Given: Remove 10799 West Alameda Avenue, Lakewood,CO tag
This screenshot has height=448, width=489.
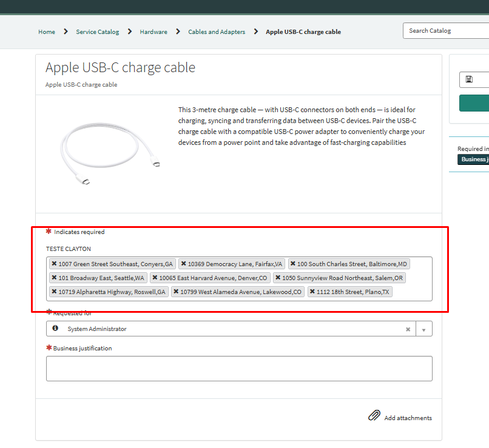Looking at the screenshot, I should coord(176,292).
